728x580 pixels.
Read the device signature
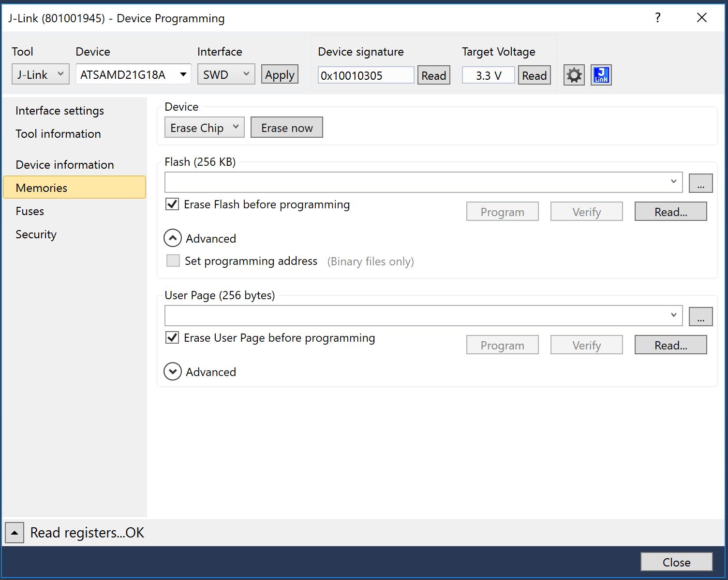click(433, 75)
